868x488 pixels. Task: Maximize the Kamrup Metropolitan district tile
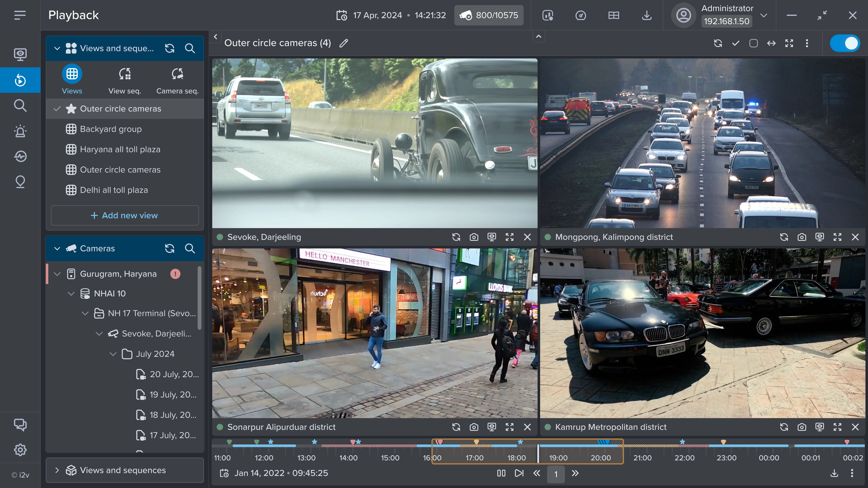(x=837, y=427)
